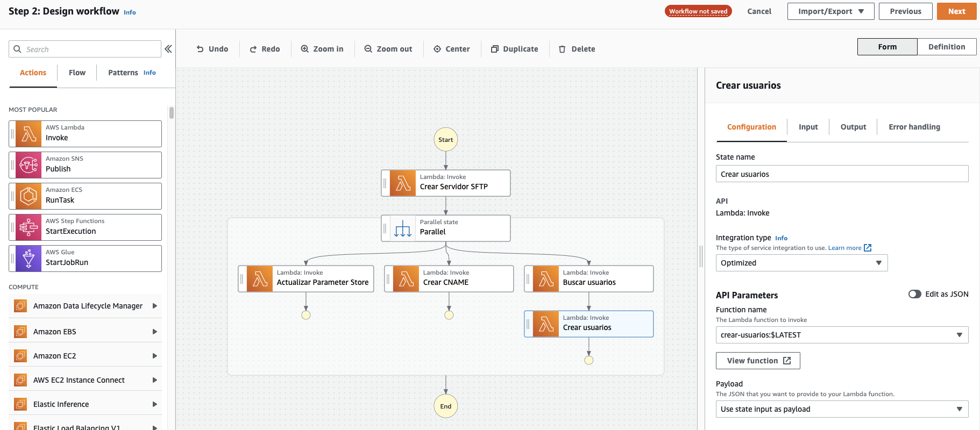Center the workflow on canvas
The width and height of the screenshot is (980, 430).
pos(452,49)
